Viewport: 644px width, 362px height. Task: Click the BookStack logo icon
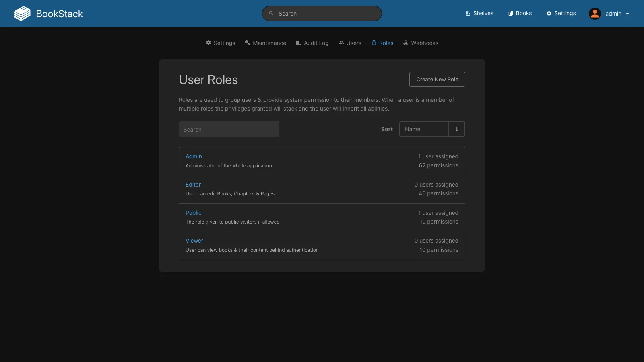click(22, 14)
